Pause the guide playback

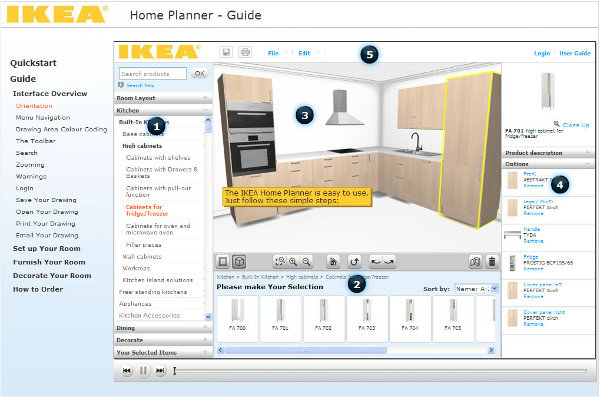pos(143,371)
